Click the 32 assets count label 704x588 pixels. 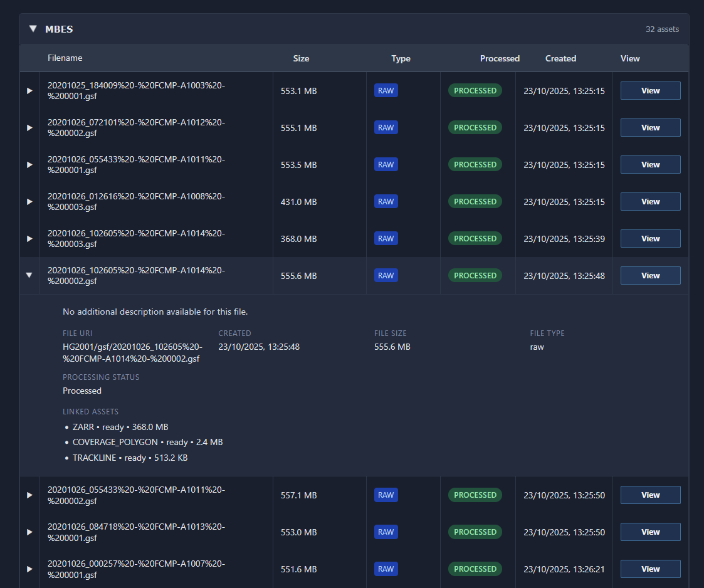(663, 29)
